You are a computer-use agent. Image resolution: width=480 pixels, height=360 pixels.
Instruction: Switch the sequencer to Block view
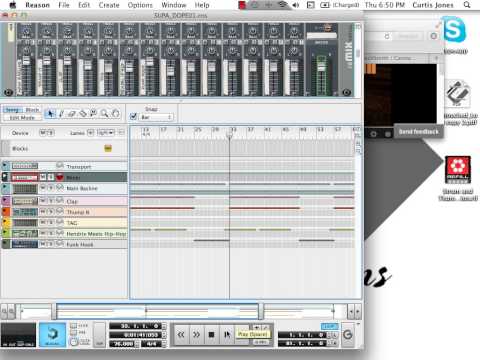(32, 110)
